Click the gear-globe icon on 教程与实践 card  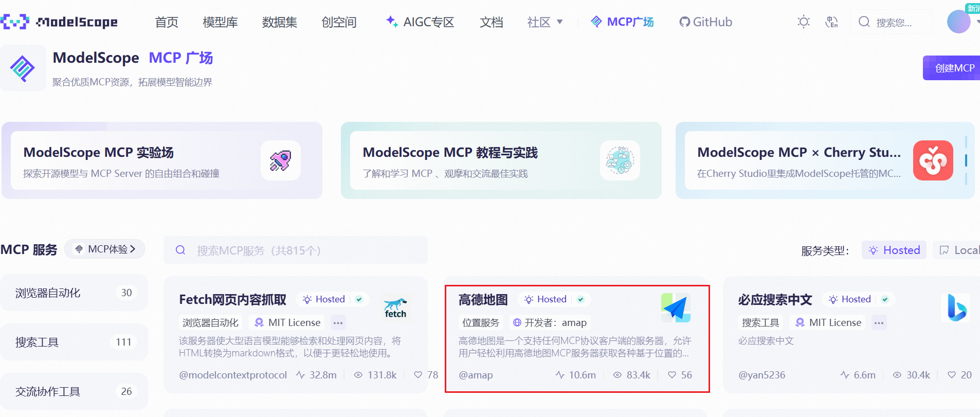coord(620,160)
